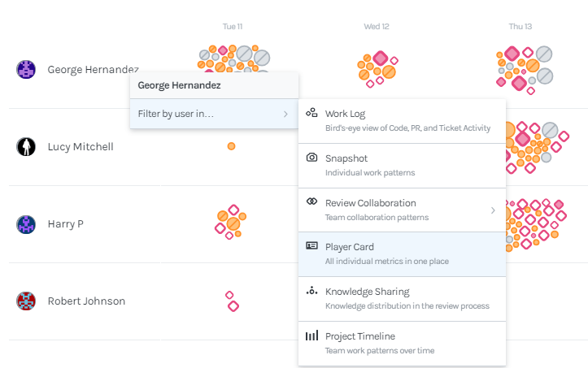The image size is (588, 368).
Task: Click the Wed 12 column header
Action: (x=376, y=26)
